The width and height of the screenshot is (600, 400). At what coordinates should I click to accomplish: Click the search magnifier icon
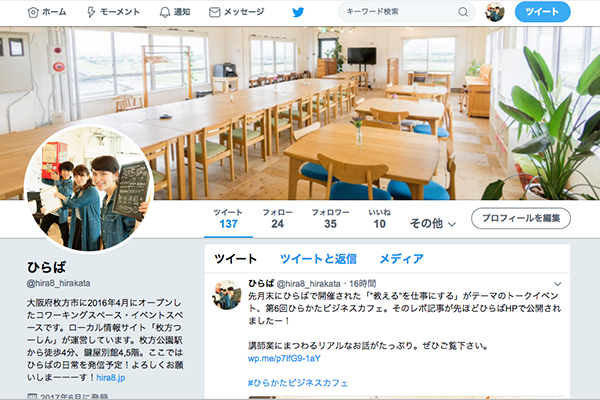point(463,12)
